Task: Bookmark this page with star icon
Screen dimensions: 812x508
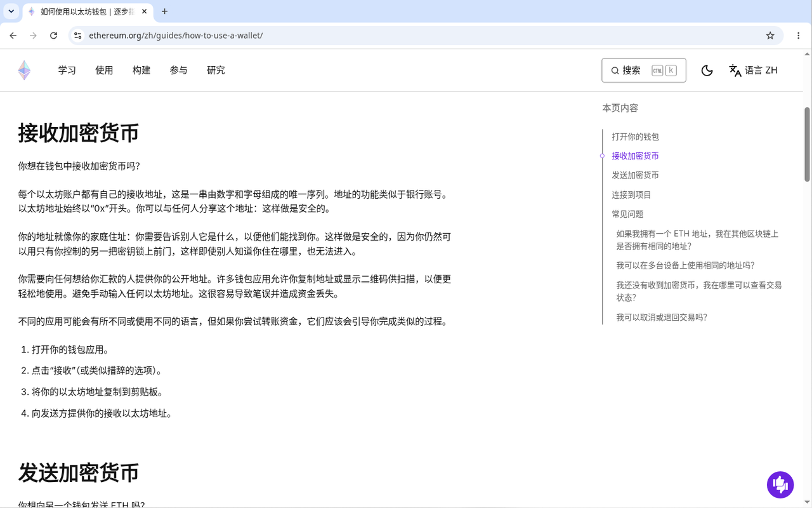Action: tap(770, 36)
